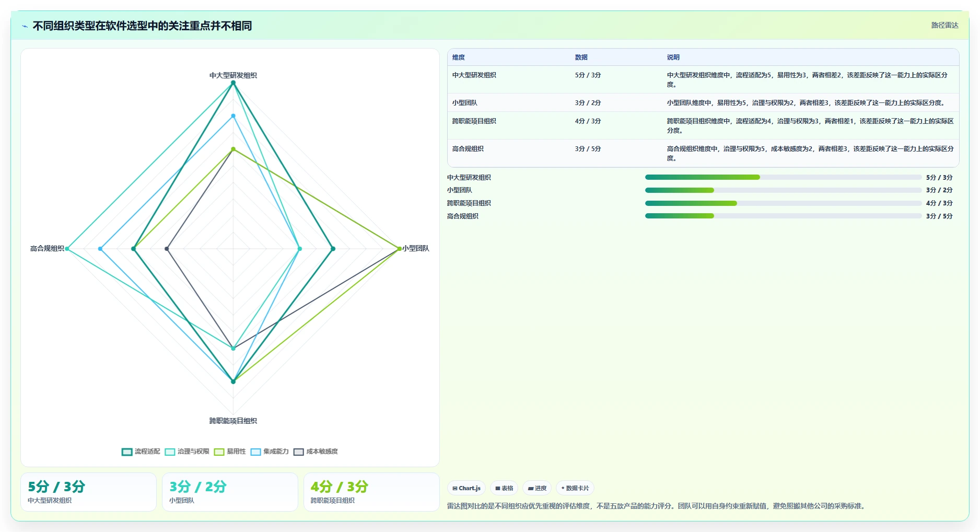The image size is (980, 532).
Task: Toggle the 集成能力 legend entry
Action: [x=270, y=452]
